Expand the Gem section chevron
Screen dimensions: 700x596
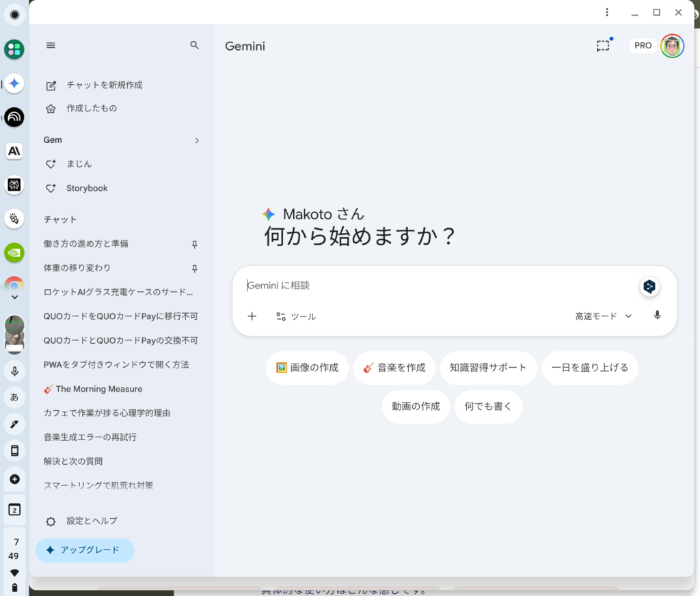pos(197,140)
